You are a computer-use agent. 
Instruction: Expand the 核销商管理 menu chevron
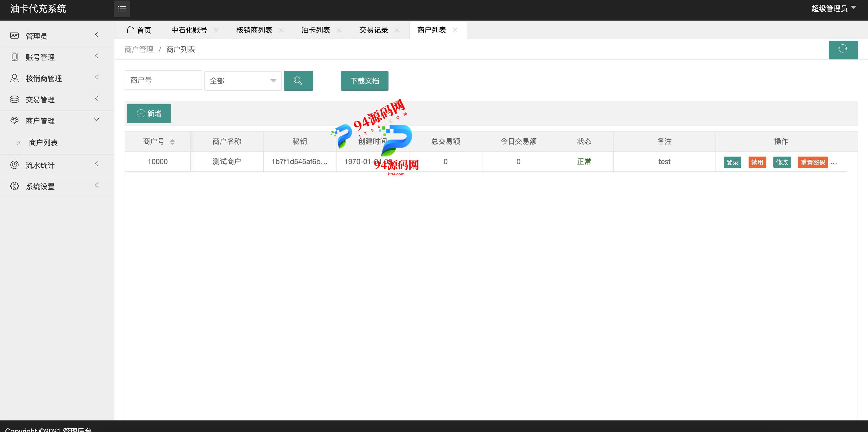(x=97, y=77)
